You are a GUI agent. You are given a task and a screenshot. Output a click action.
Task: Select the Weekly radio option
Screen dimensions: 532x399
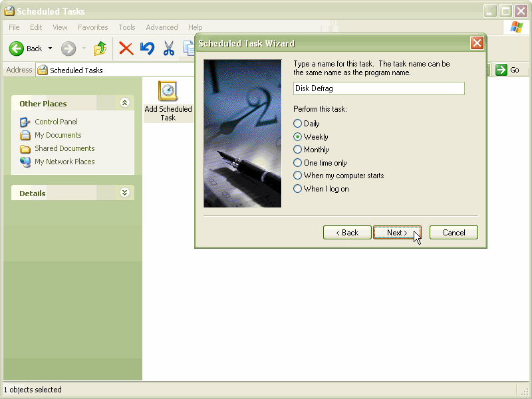(x=297, y=137)
